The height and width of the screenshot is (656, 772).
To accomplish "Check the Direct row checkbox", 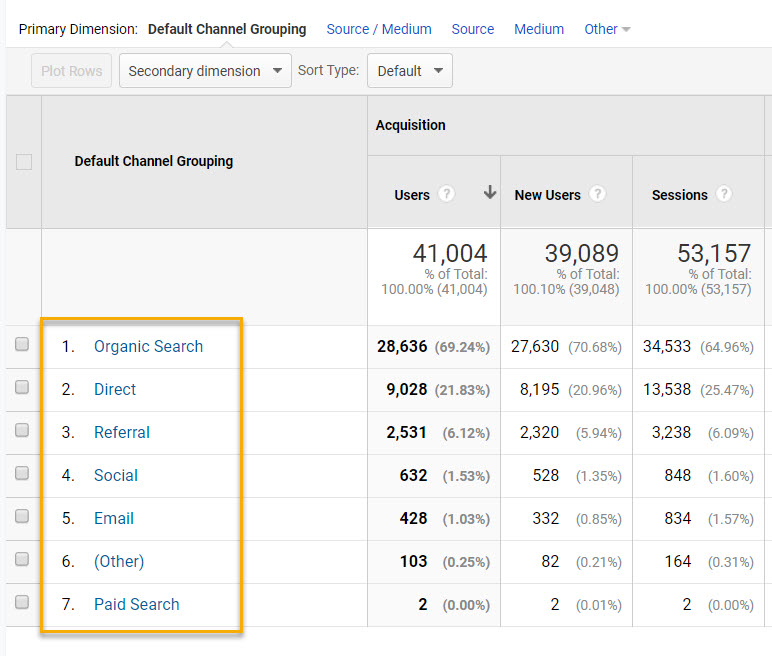I will pyautogui.click(x=22, y=387).
